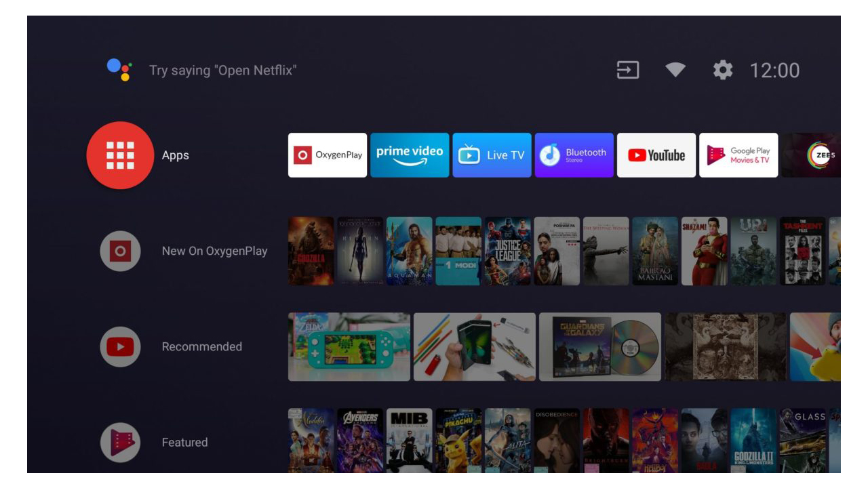868x488 pixels.
Task: Open the Avengers Endgame featured poster
Action: pyautogui.click(x=360, y=441)
